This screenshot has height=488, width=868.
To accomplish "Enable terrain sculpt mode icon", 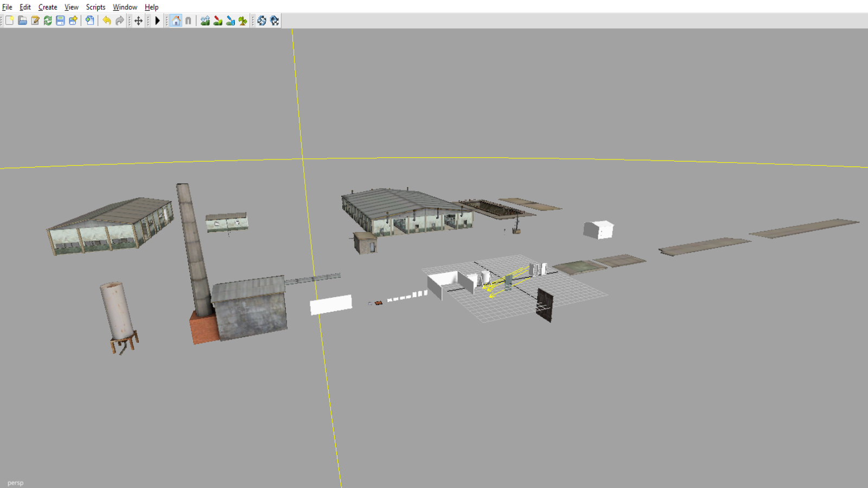I will (x=205, y=21).
